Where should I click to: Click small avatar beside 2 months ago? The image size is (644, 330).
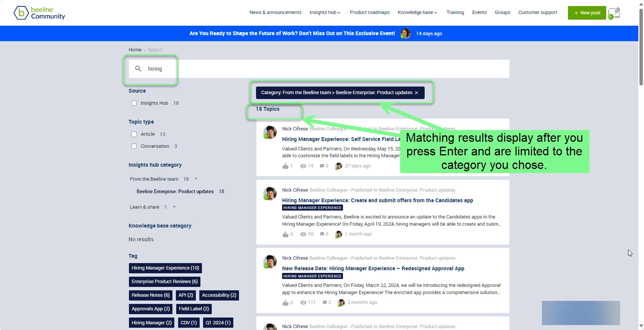coord(341,303)
